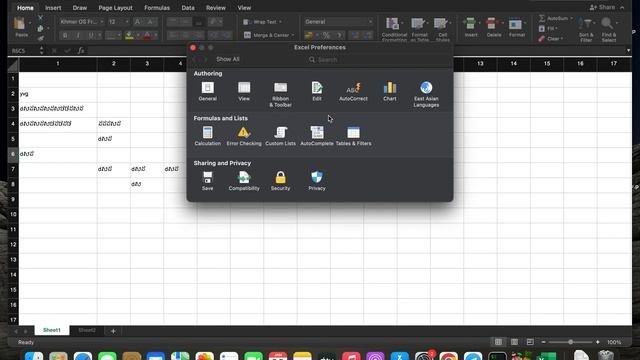Open AutoCorrect preferences
640x360 pixels.
click(353, 91)
